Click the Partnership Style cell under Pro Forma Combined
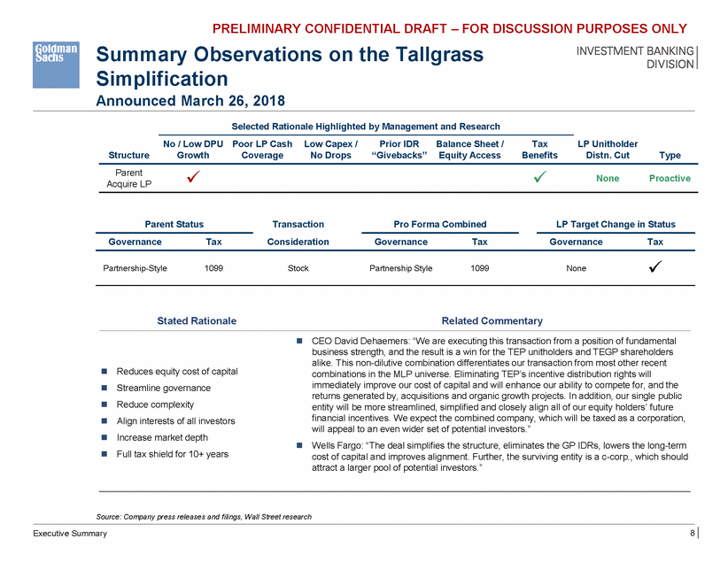 coord(400,268)
